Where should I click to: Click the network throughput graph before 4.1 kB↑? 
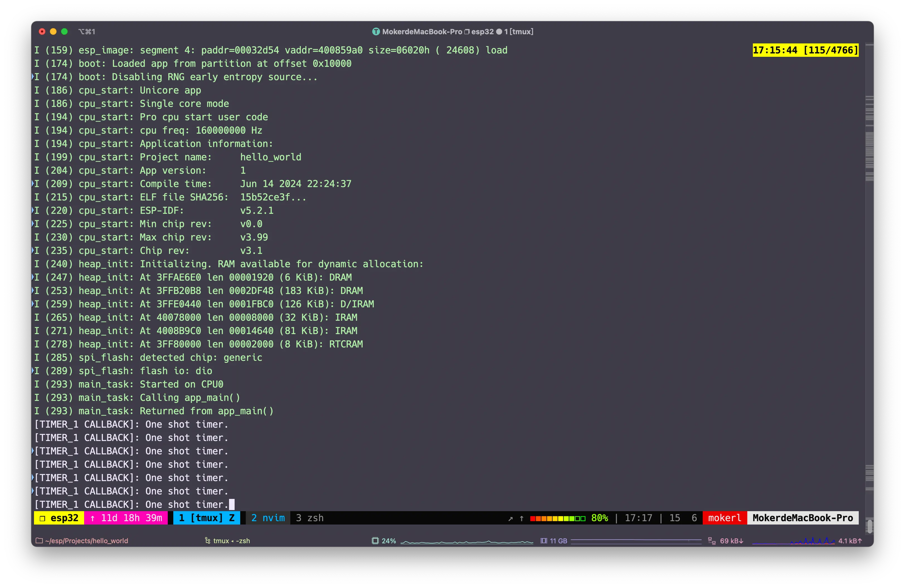[x=794, y=541]
